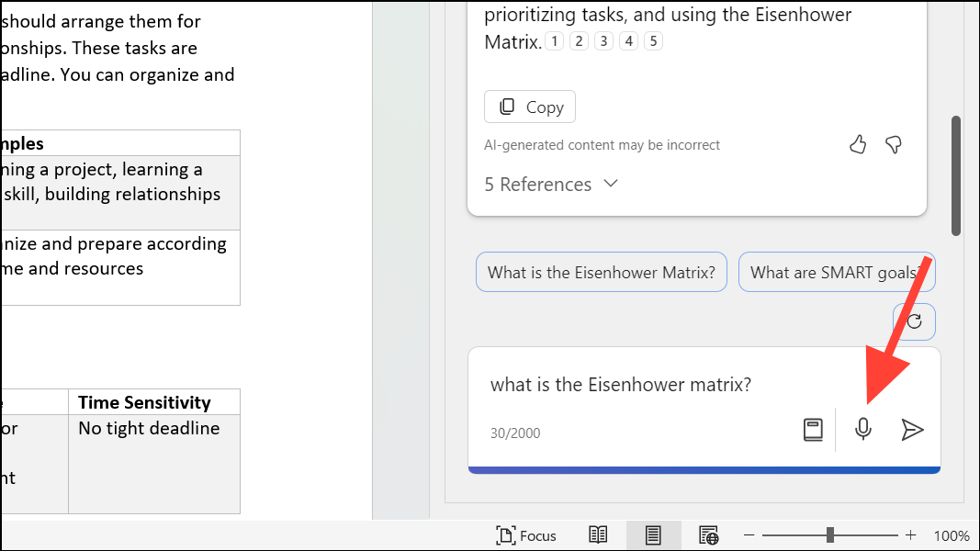Click citation badge 5 in the response
This screenshot has width=980, height=551.
pyautogui.click(x=653, y=40)
